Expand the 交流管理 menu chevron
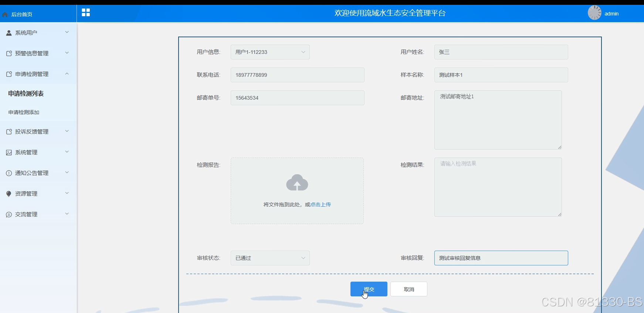This screenshot has height=313, width=644. [x=67, y=214]
